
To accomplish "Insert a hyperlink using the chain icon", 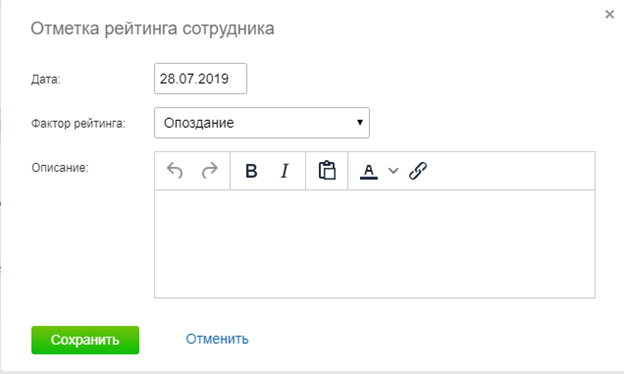I will coord(418,171).
